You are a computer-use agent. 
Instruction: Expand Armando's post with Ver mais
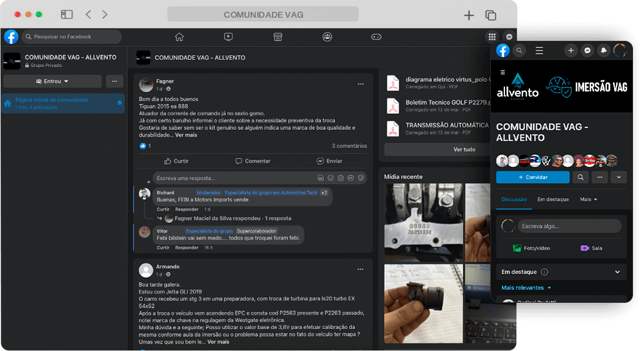[218, 342]
